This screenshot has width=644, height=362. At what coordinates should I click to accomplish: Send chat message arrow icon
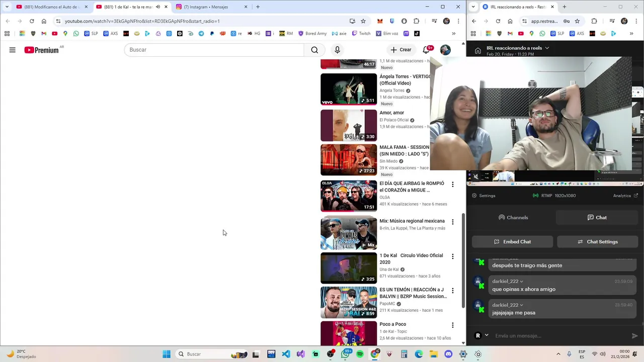(634, 336)
